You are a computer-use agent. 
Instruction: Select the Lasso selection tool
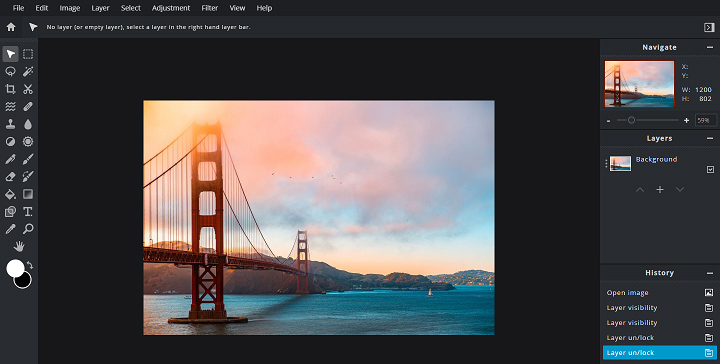point(10,71)
